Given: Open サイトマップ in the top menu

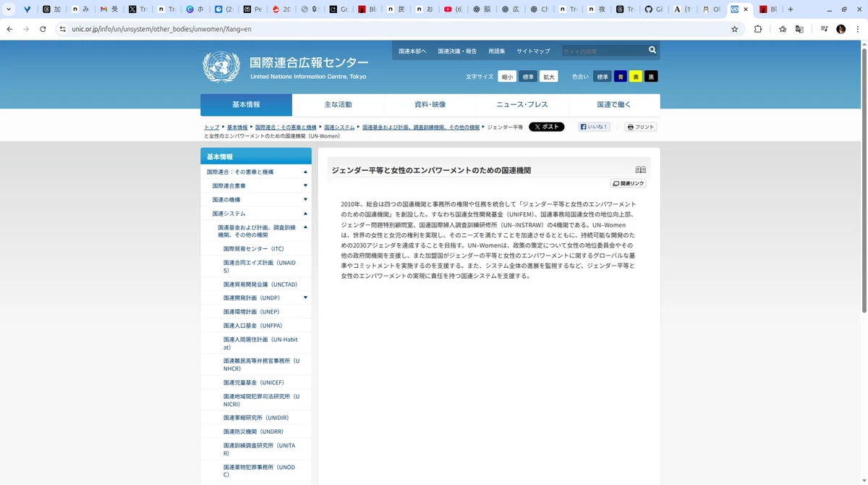Looking at the screenshot, I should click(533, 51).
